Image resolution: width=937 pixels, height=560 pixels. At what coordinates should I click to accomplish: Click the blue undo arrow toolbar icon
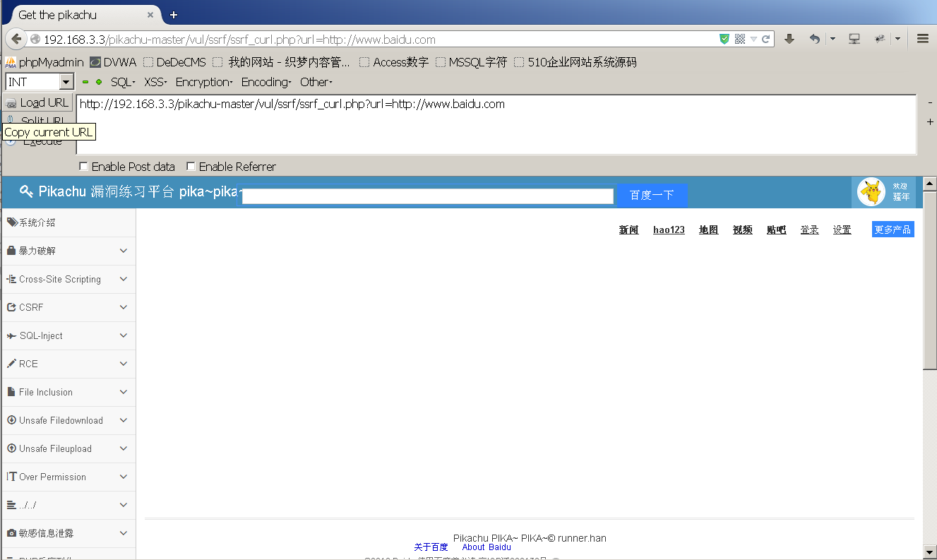click(815, 40)
